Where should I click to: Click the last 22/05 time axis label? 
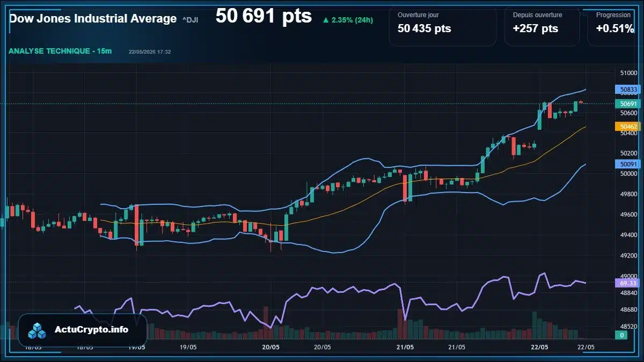(x=586, y=347)
